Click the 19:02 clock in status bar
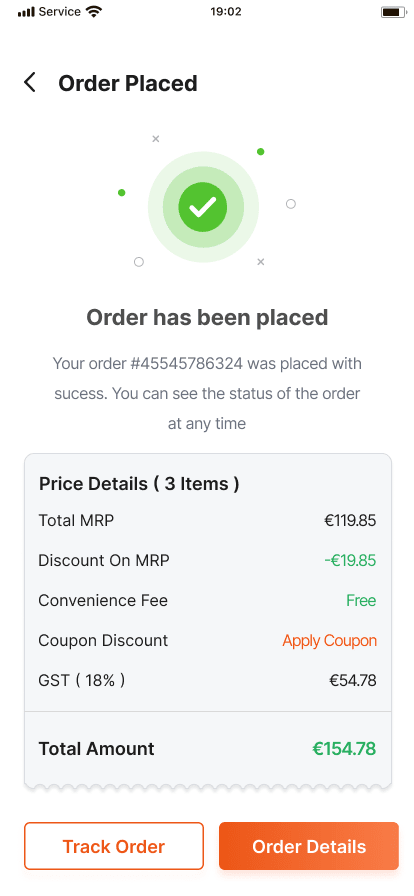The height and width of the screenshot is (896, 414). point(226,11)
